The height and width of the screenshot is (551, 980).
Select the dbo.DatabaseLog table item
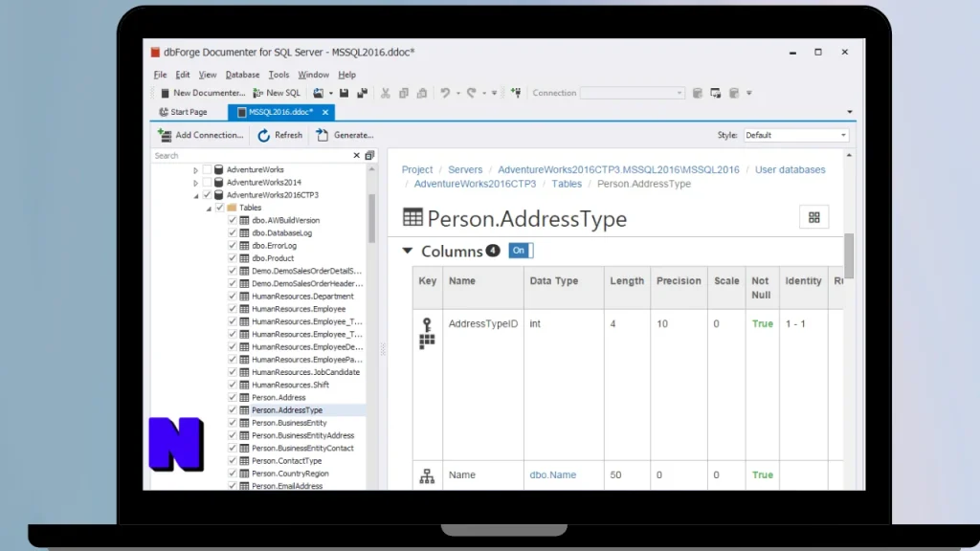tap(282, 233)
